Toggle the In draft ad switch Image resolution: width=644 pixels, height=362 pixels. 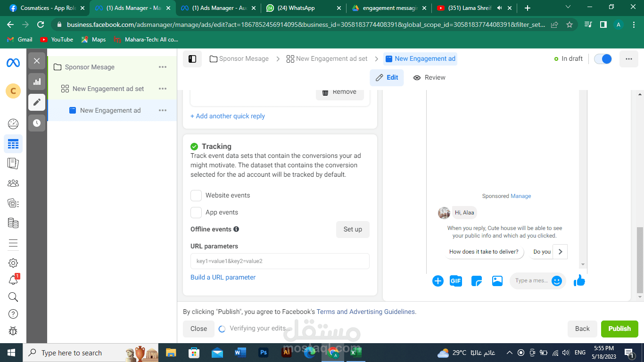[x=603, y=59]
